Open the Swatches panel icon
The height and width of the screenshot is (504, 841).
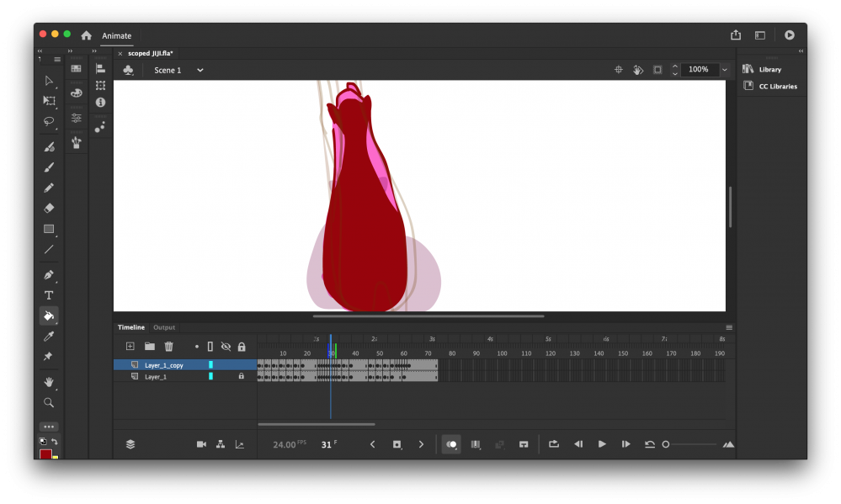(76, 69)
